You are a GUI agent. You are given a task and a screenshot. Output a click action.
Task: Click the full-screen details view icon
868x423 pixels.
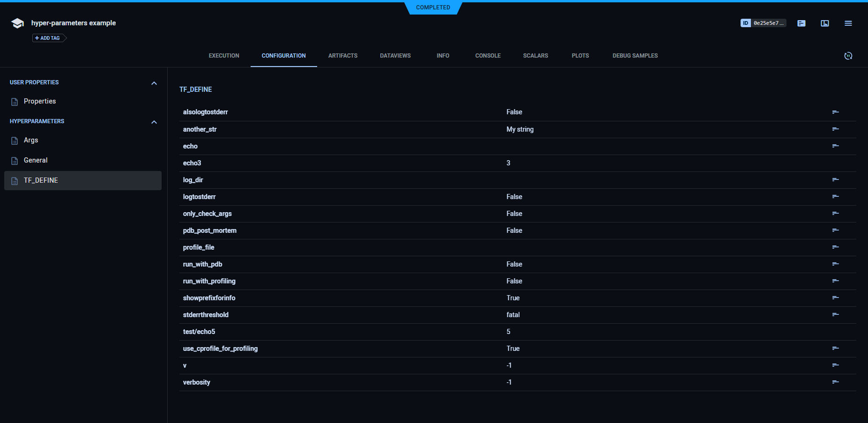(x=825, y=23)
